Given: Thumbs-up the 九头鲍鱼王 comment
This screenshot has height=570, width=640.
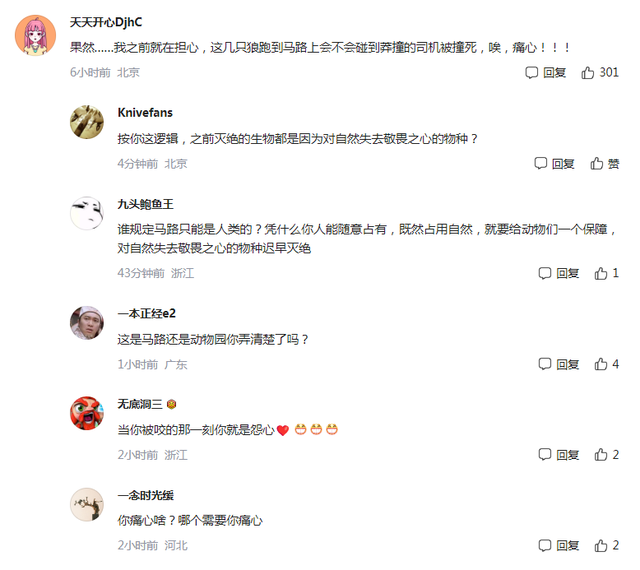Looking at the screenshot, I should [x=600, y=273].
